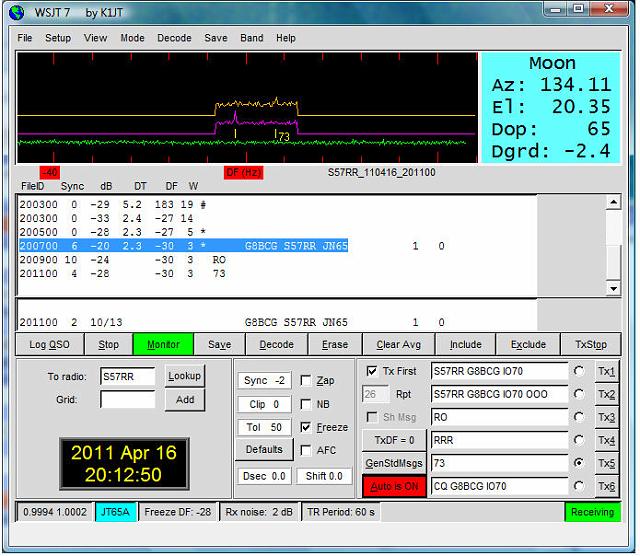Select the Tx1 message radio button
The width and height of the screenshot is (640, 556).
579,371
